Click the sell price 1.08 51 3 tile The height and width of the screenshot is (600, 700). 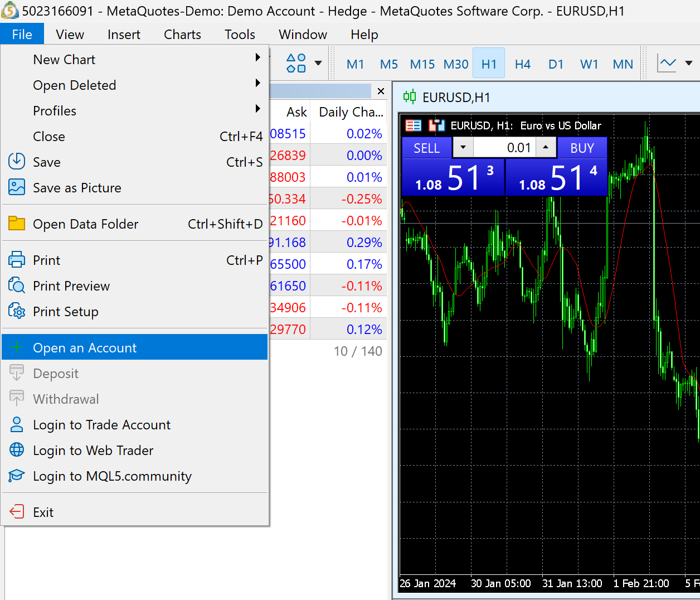pyautogui.click(x=453, y=177)
